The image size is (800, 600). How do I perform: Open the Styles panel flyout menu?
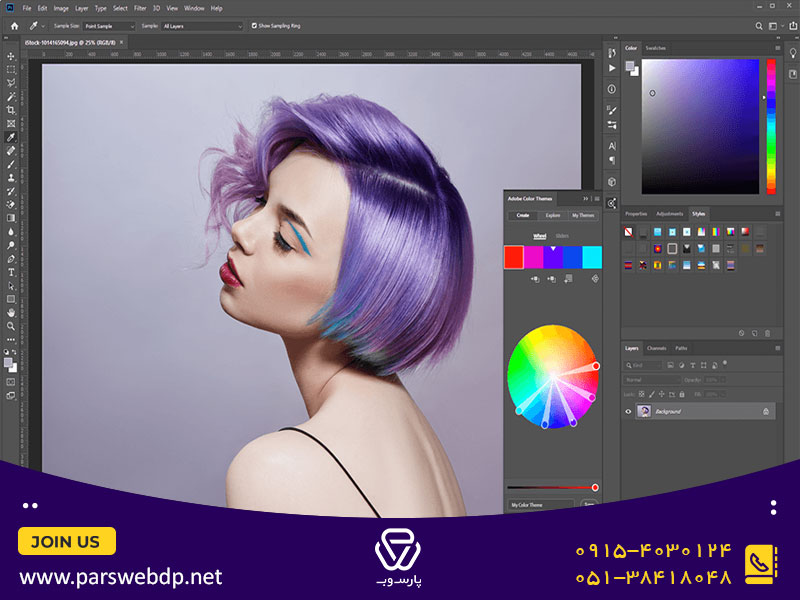coord(778,214)
